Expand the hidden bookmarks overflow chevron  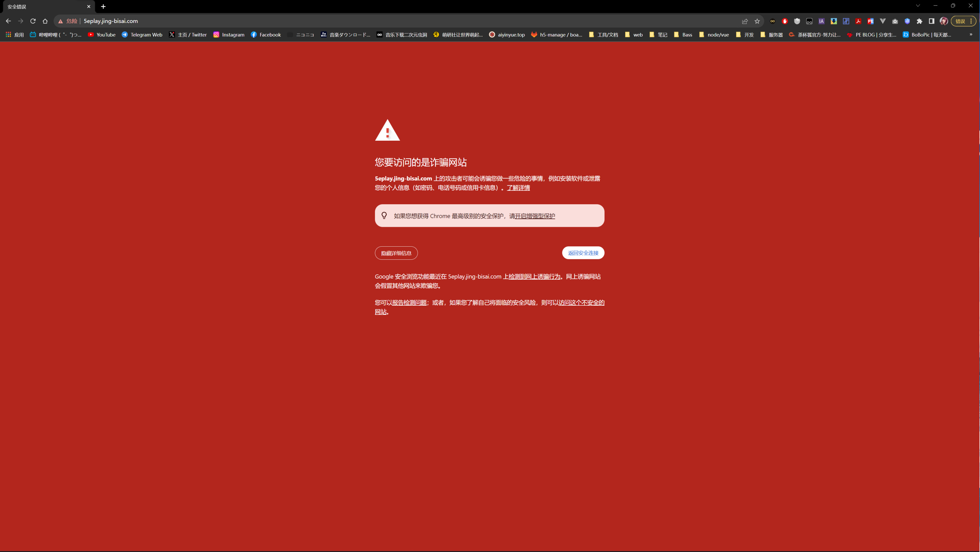point(971,35)
